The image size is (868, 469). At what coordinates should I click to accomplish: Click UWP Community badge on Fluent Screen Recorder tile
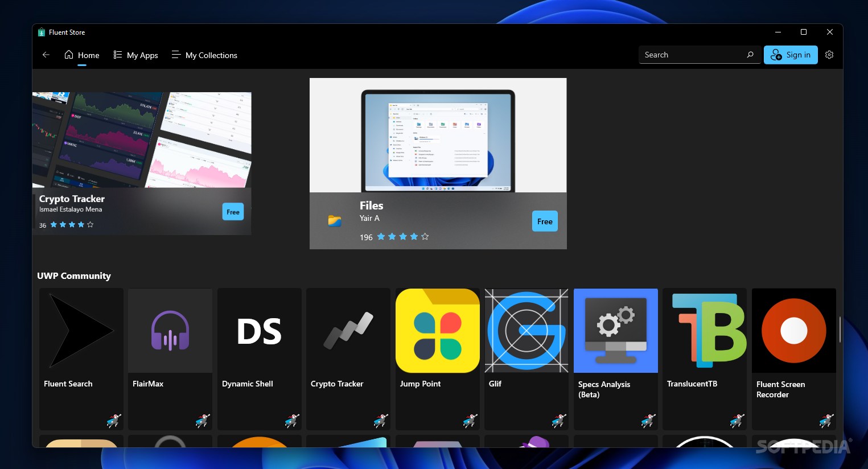pos(826,421)
